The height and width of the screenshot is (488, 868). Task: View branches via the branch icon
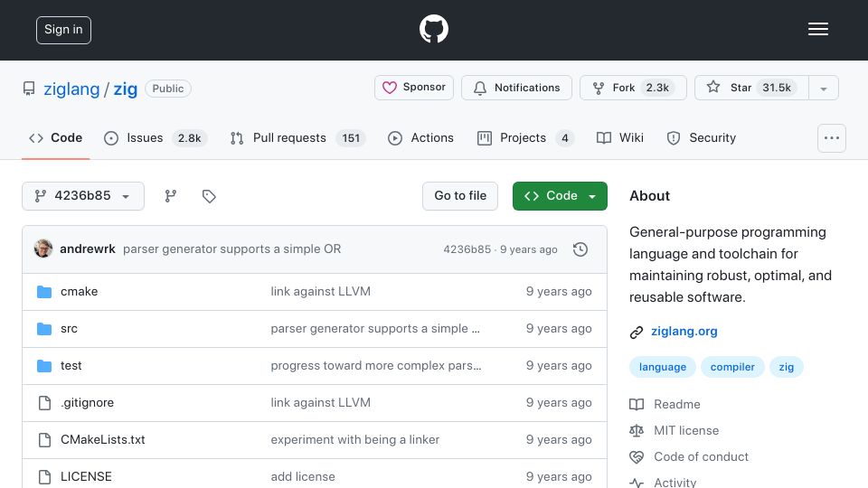coord(171,196)
